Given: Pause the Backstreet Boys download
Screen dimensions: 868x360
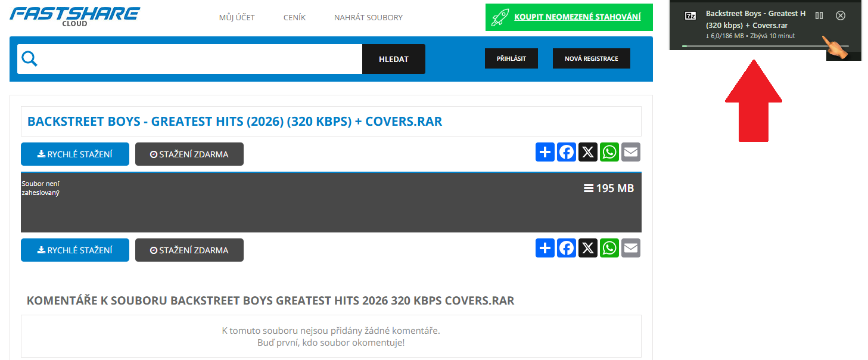Looking at the screenshot, I should (819, 15).
